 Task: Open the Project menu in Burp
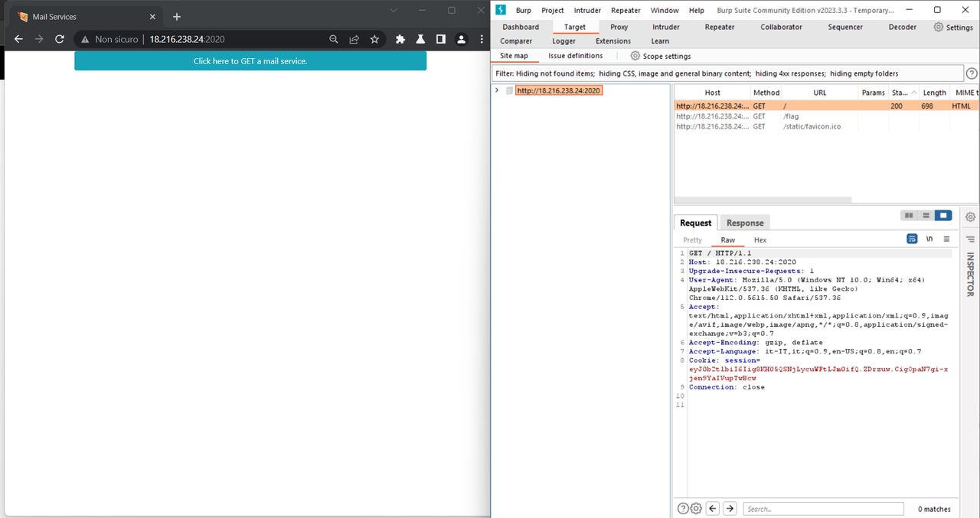coord(553,10)
